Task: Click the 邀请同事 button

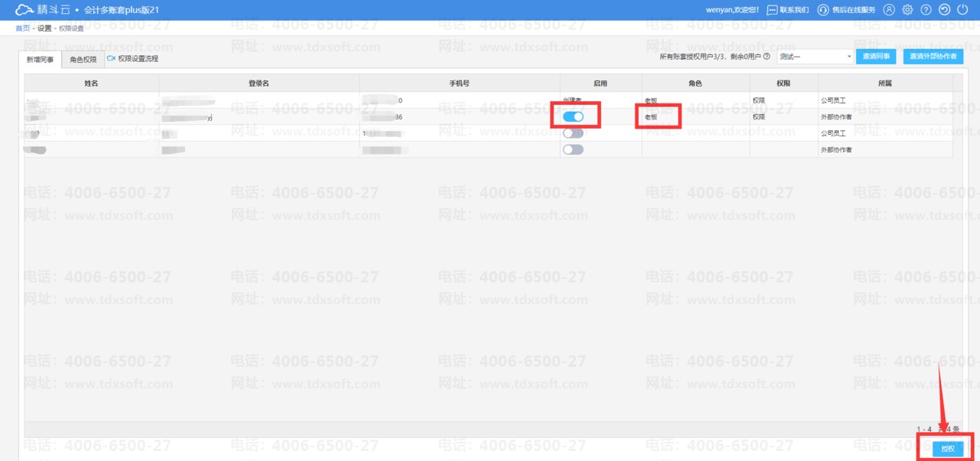Action: (x=877, y=57)
